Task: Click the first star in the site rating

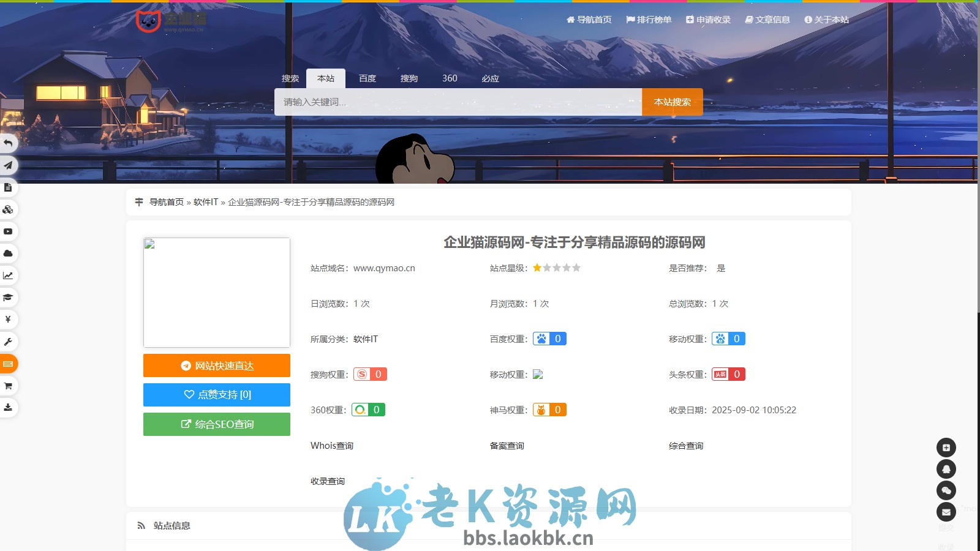Action: (537, 268)
